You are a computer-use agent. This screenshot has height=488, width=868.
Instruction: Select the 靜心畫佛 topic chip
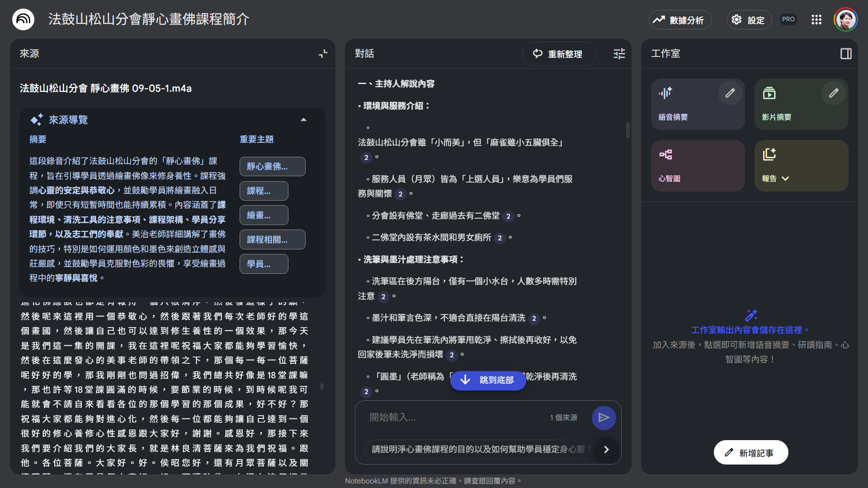click(272, 166)
